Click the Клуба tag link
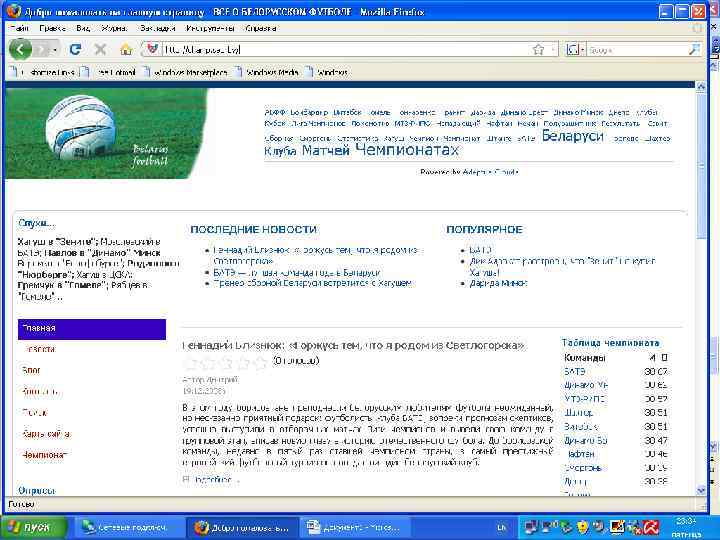The image size is (720, 540). pos(280,151)
